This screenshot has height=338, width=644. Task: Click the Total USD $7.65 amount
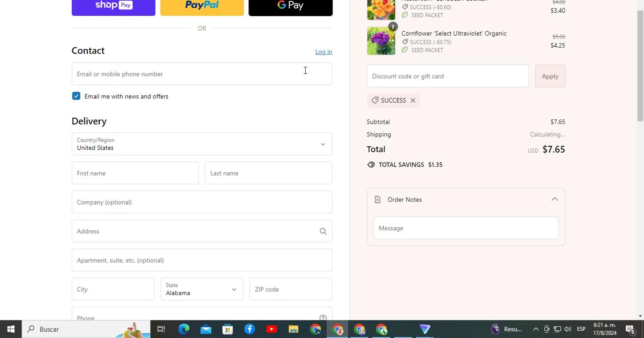pyautogui.click(x=547, y=149)
